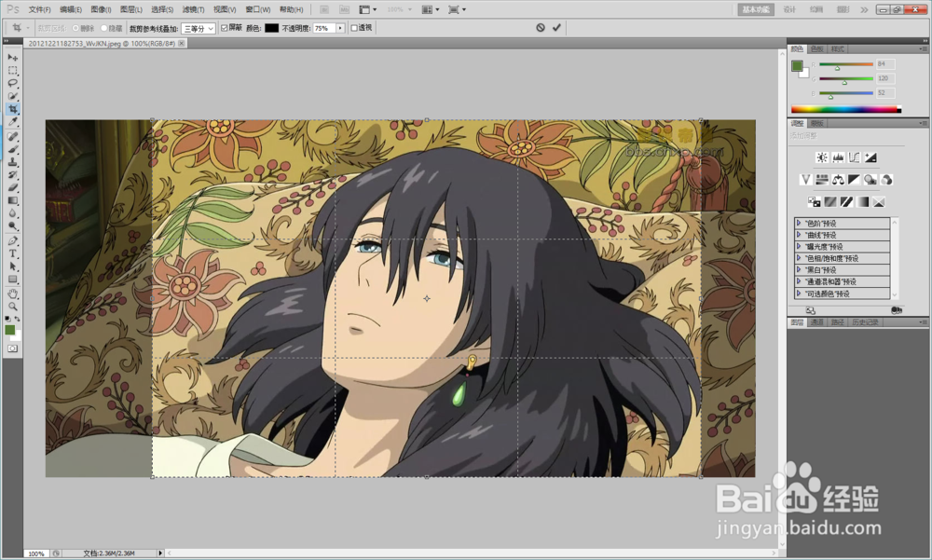Commit the current crop with checkmark

coord(556,27)
